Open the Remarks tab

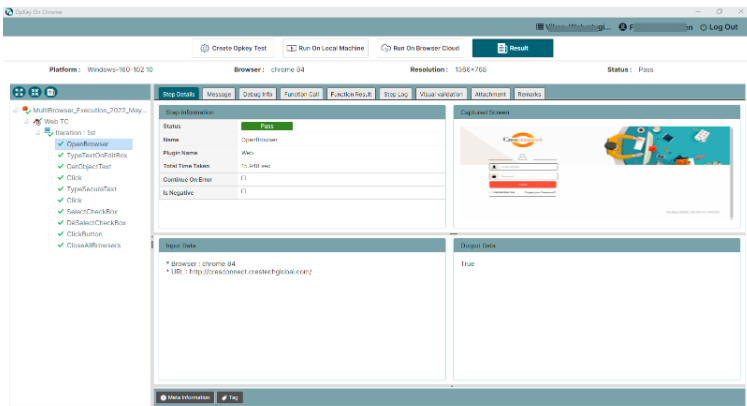coord(529,94)
